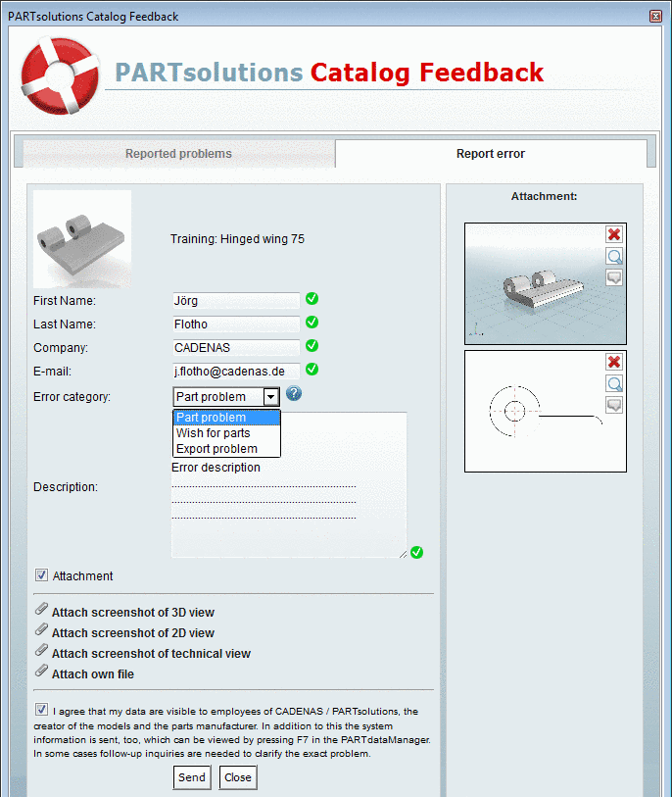The image size is (672, 797).
Task: Click the Company field with CADENAS
Action: pos(236,348)
